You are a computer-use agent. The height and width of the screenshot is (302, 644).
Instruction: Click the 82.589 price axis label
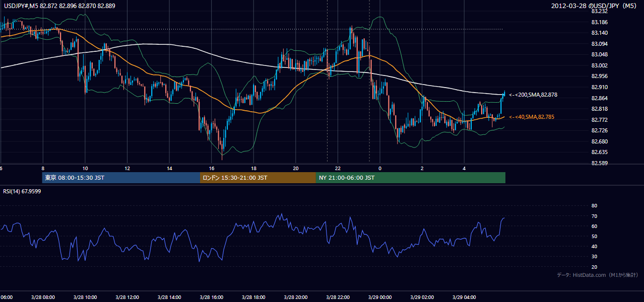(x=599, y=163)
